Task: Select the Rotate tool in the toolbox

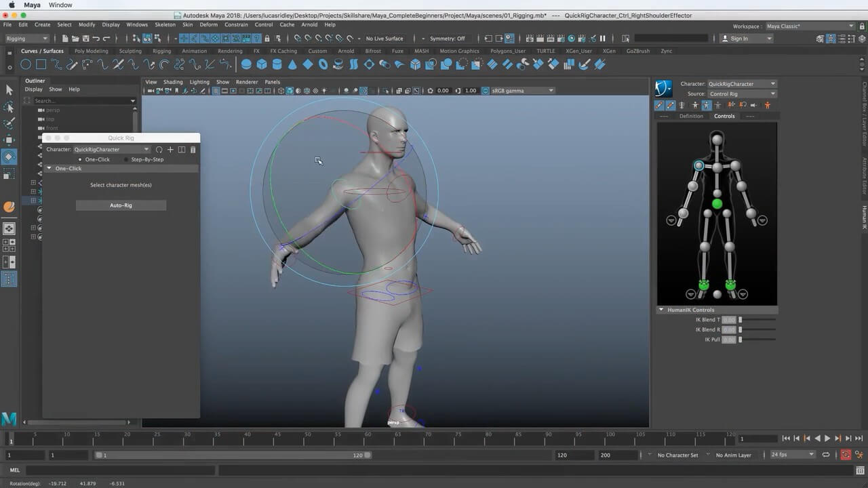Action: tap(9, 157)
